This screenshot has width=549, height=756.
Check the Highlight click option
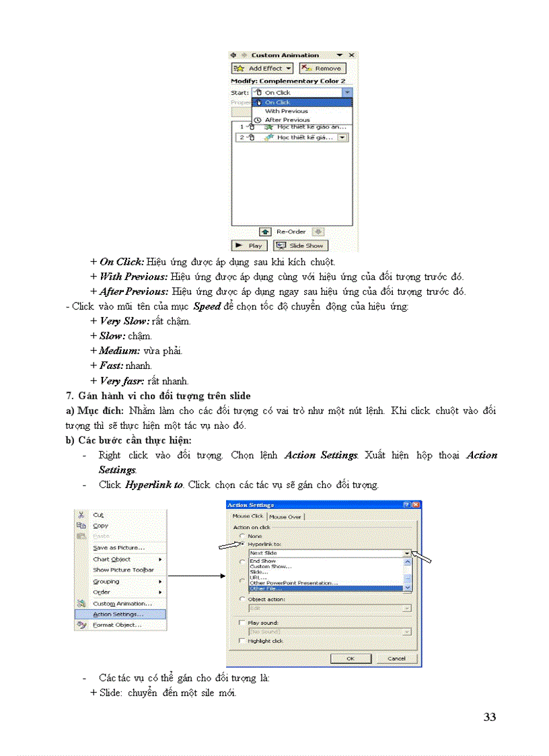242,641
